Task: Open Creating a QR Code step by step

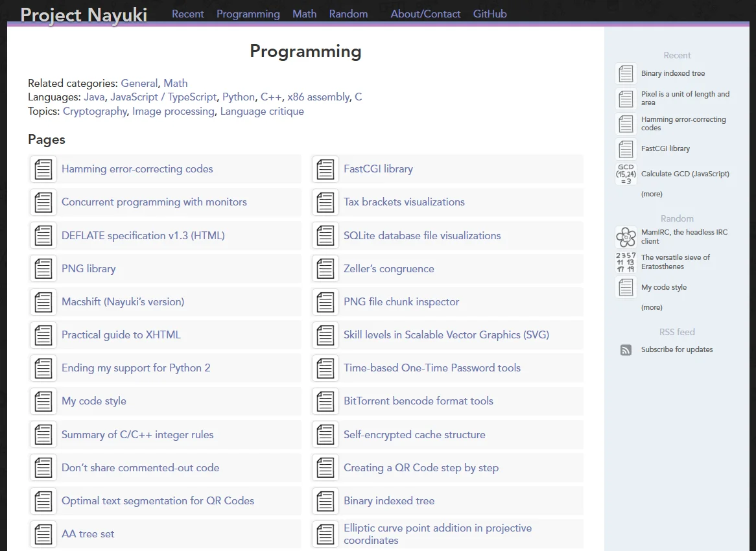Action: [421, 468]
